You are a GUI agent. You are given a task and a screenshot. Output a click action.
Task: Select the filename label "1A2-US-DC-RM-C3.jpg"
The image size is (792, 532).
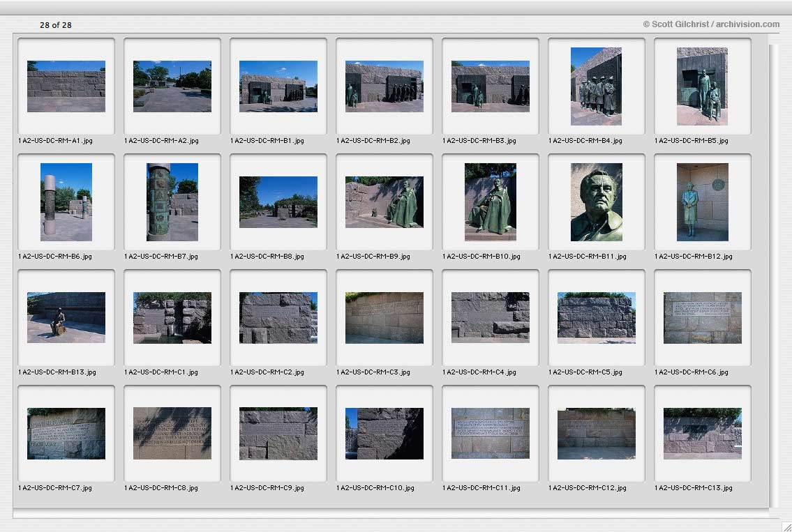click(373, 372)
